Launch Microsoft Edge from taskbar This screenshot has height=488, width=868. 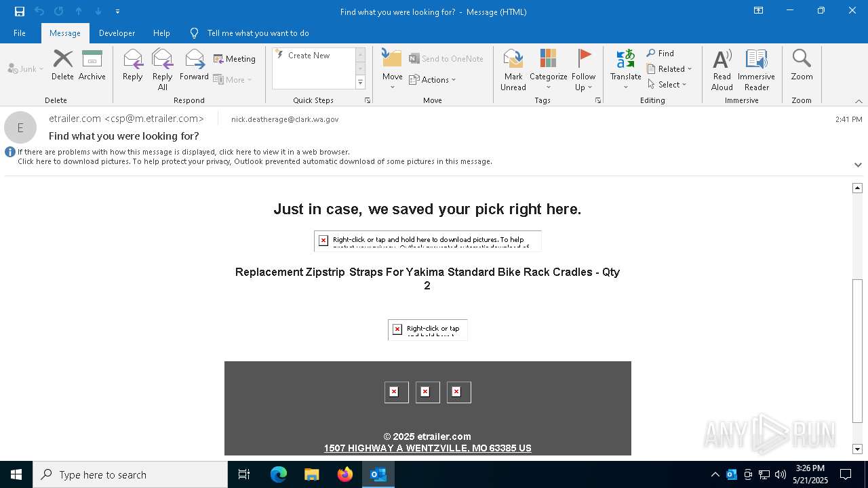[279, 474]
